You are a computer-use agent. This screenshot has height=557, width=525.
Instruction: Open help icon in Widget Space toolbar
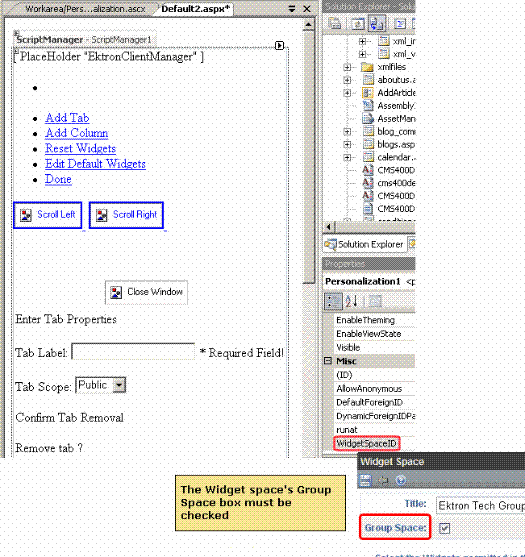click(401, 481)
